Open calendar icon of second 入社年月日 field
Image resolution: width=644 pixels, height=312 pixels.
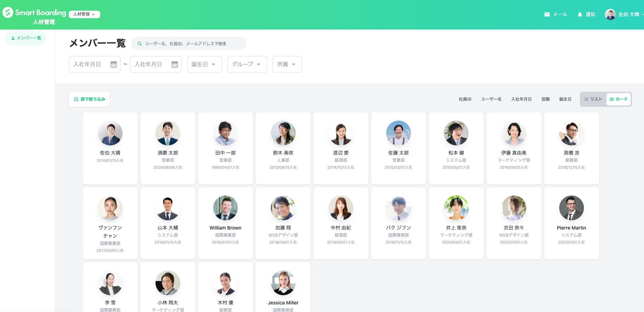(175, 64)
